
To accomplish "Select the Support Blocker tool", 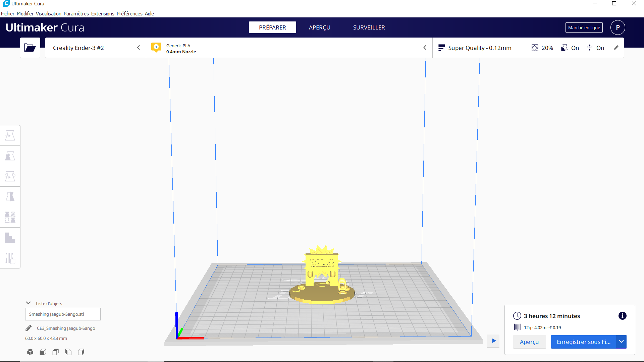I will [x=10, y=238].
